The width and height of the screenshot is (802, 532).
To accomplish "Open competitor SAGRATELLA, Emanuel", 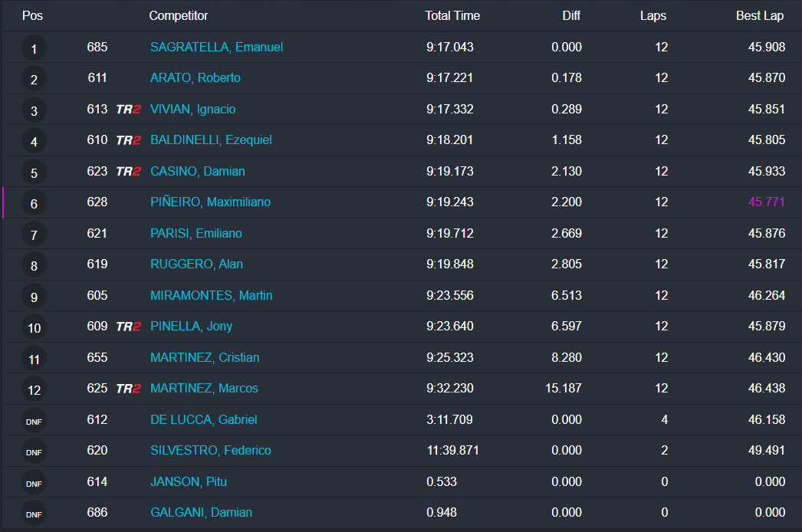I will click(216, 48).
